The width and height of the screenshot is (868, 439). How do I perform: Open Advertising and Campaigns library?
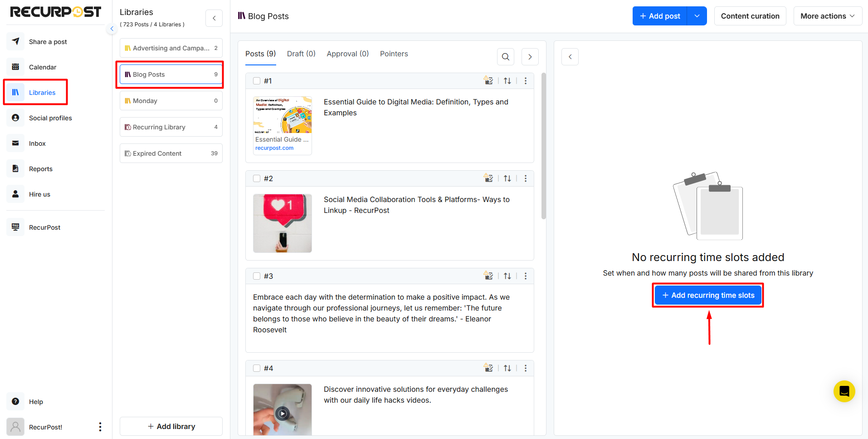coord(171,48)
